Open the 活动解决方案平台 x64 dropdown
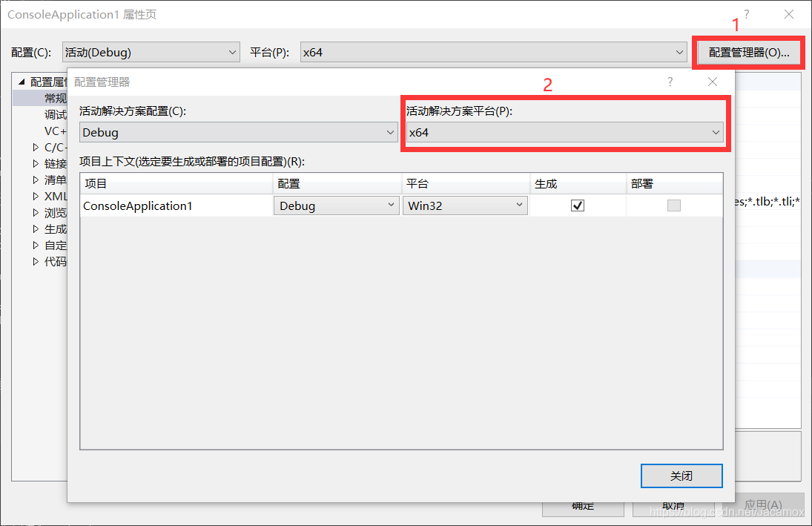Screen dimensions: 812x526 click(565, 132)
